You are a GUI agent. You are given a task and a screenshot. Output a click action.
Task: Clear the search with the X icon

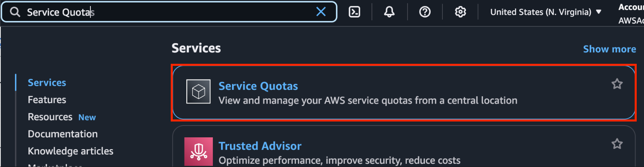point(321,12)
